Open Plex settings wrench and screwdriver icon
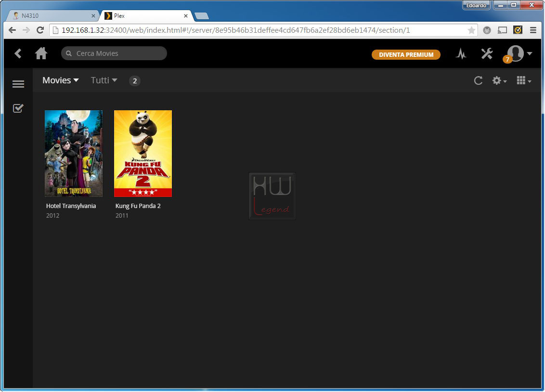Image resolution: width=545 pixels, height=392 pixels. (487, 53)
